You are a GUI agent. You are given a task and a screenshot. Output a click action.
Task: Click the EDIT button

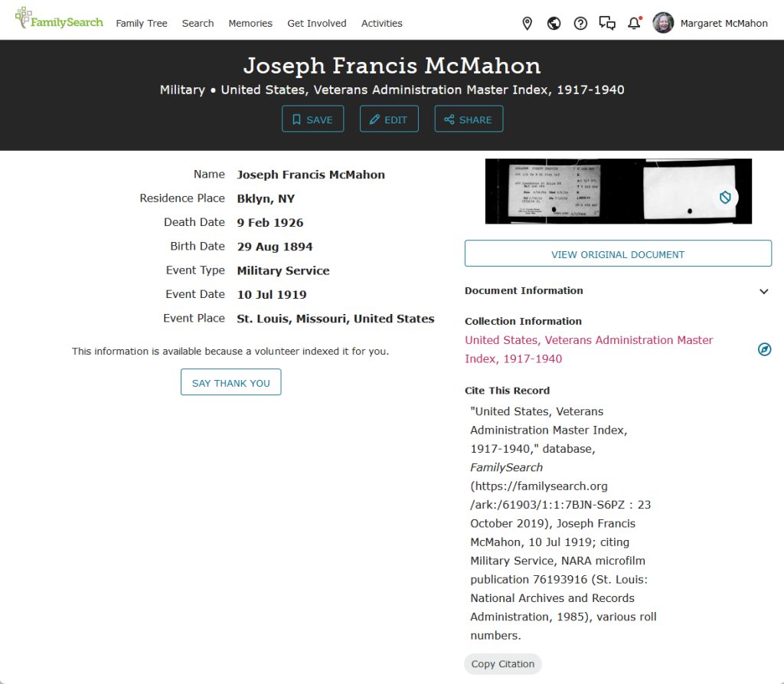(x=389, y=119)
